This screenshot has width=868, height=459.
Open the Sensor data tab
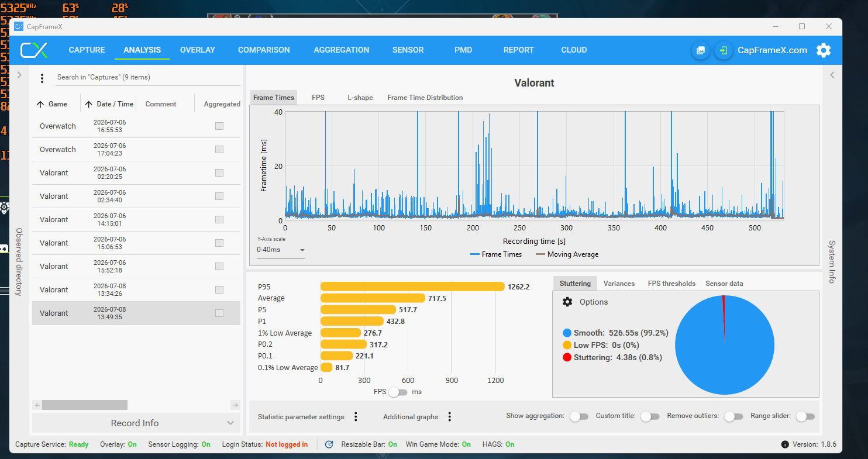click(724, 284)
